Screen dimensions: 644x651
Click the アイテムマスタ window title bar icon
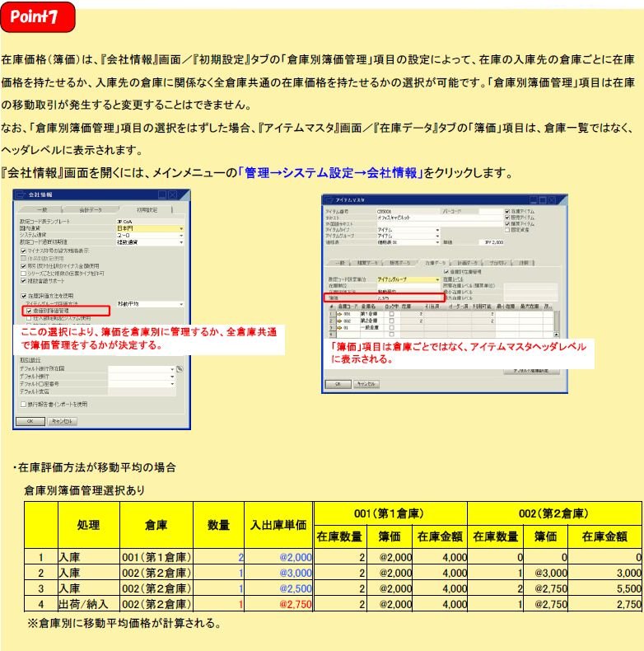pyautogui.click(x=329, y=199)
